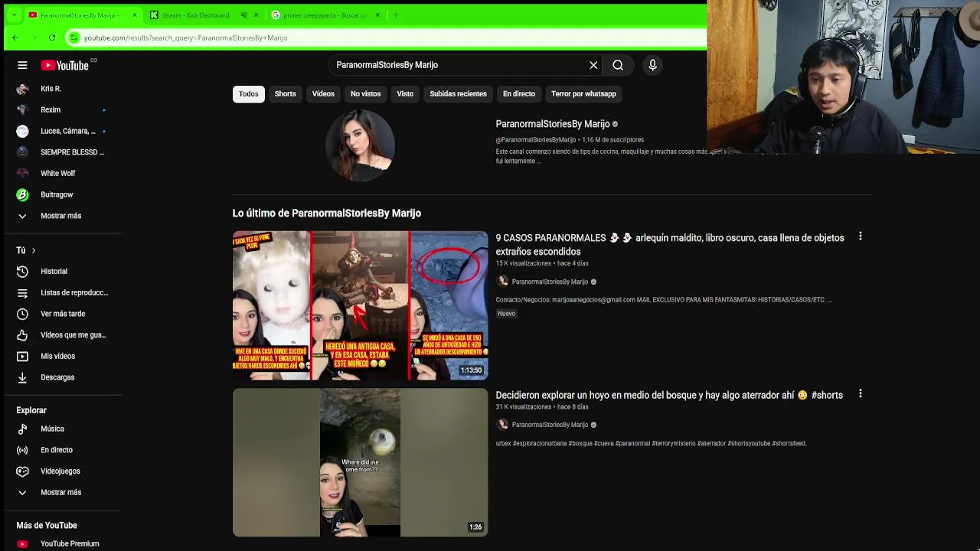The width and height of the screenshot is (980, 551).
Task: Start voice search with the microphone
Action: click(x=652, y=65)
